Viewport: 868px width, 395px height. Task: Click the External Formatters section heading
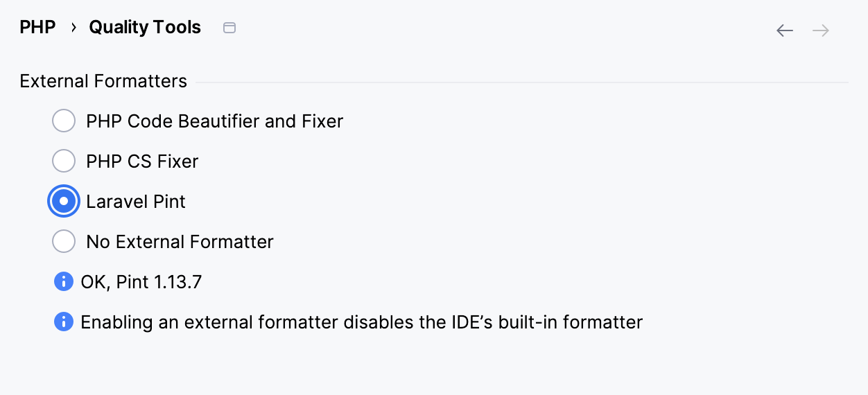[x=103, y=81]
